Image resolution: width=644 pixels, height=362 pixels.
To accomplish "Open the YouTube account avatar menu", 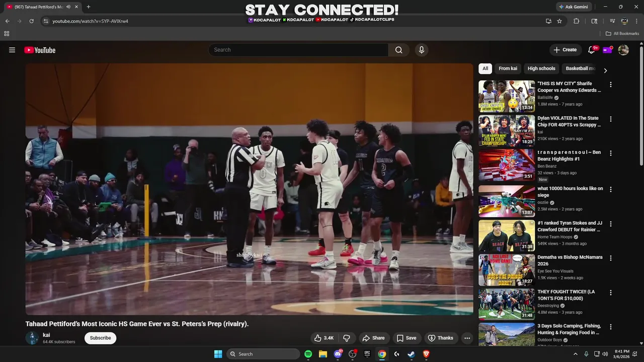I will point(623,50).
